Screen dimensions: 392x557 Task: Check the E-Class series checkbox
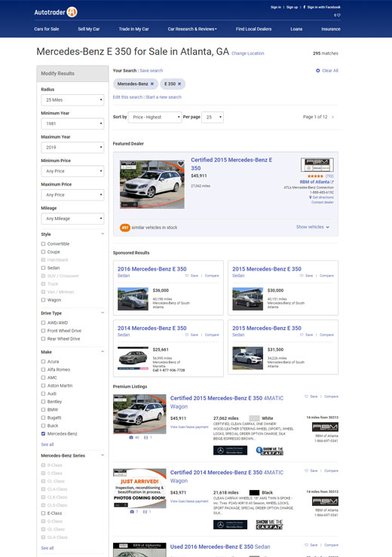[x=44, y=513]
